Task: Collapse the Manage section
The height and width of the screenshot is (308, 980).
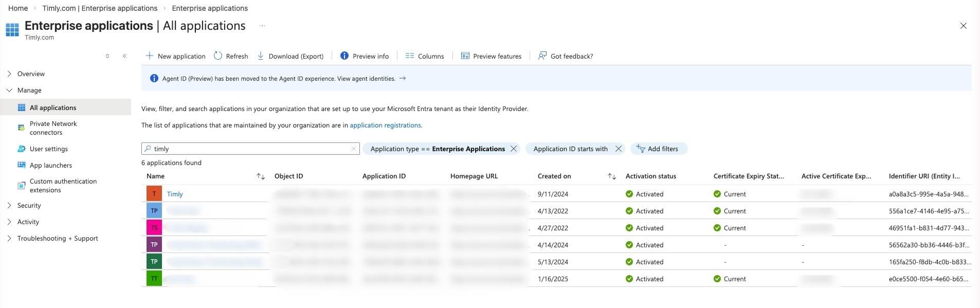Action: (9, 90)
